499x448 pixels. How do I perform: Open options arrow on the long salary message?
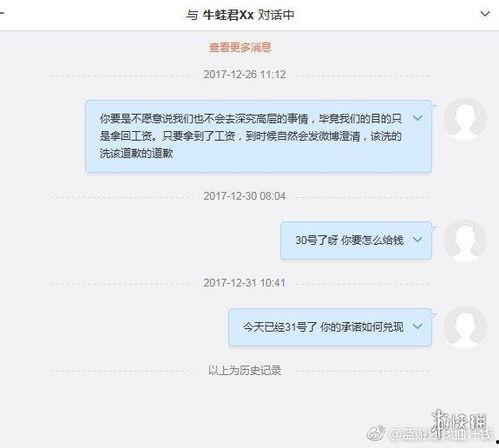point(417,118)
